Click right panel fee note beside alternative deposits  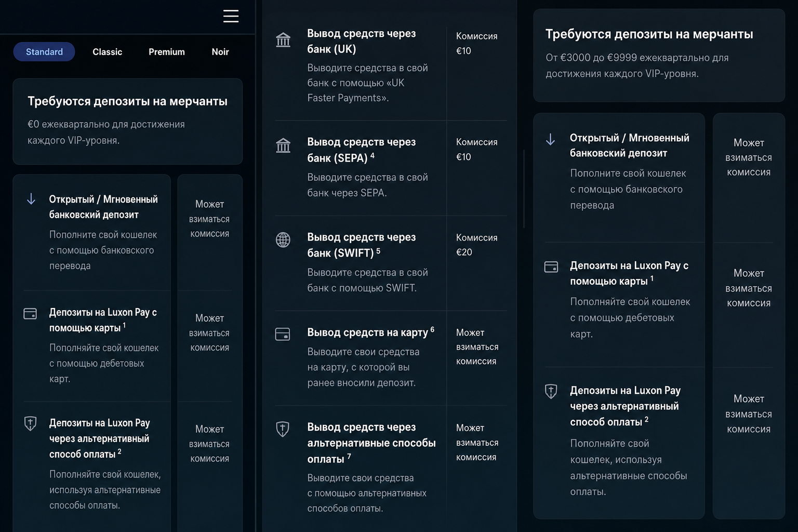click(749, 414)
